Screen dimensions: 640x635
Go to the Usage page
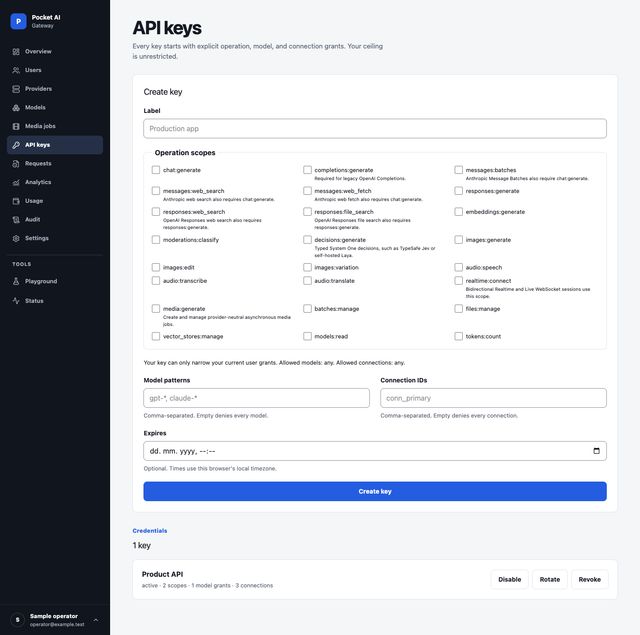coord(55,201)
